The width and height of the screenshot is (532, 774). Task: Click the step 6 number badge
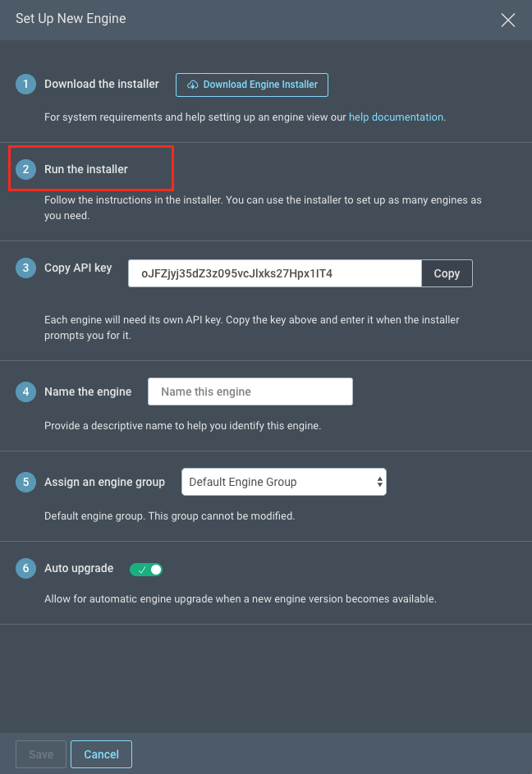pyautogui.click(x=25, y=569)
